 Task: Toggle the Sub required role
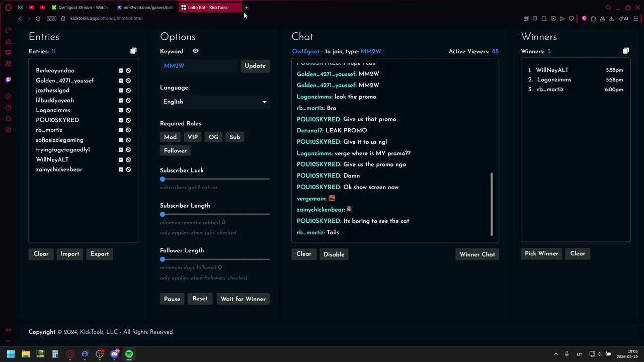tap(235, 137)
